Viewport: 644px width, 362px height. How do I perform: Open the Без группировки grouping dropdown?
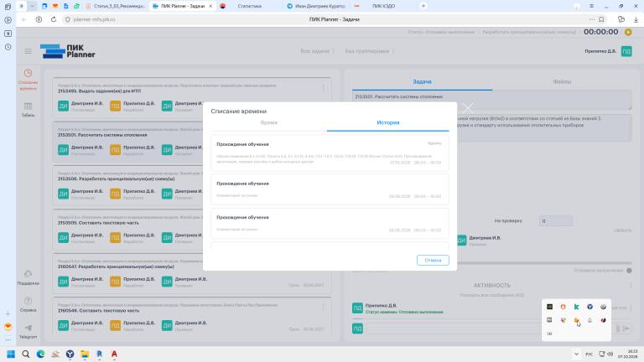[x=370, y=51]
